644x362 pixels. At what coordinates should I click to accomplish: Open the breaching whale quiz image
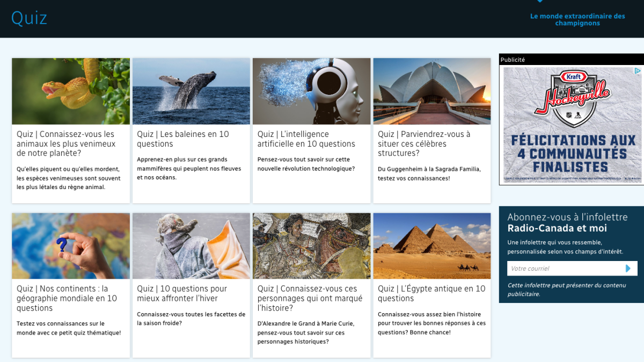click(191, 91)
